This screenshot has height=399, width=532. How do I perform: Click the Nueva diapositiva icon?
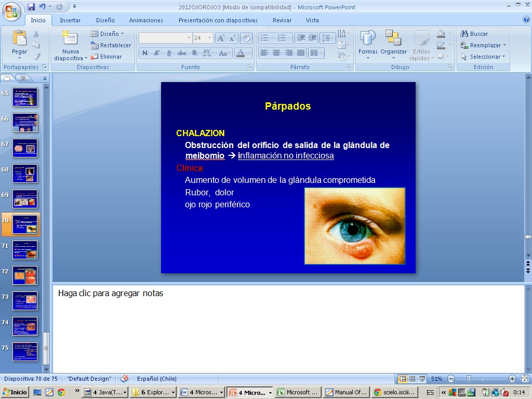(x=70, y=39)
